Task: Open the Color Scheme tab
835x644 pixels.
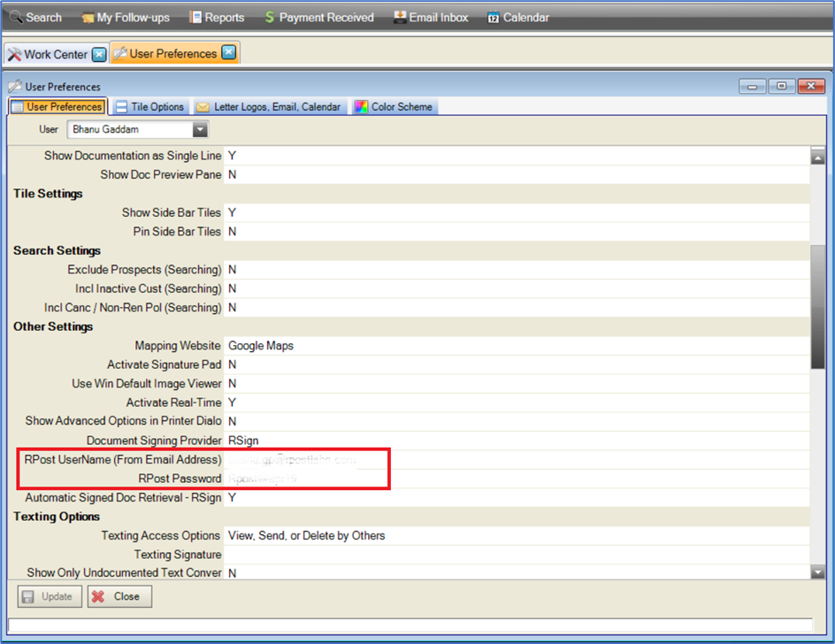Action: (x=394, y=107)
